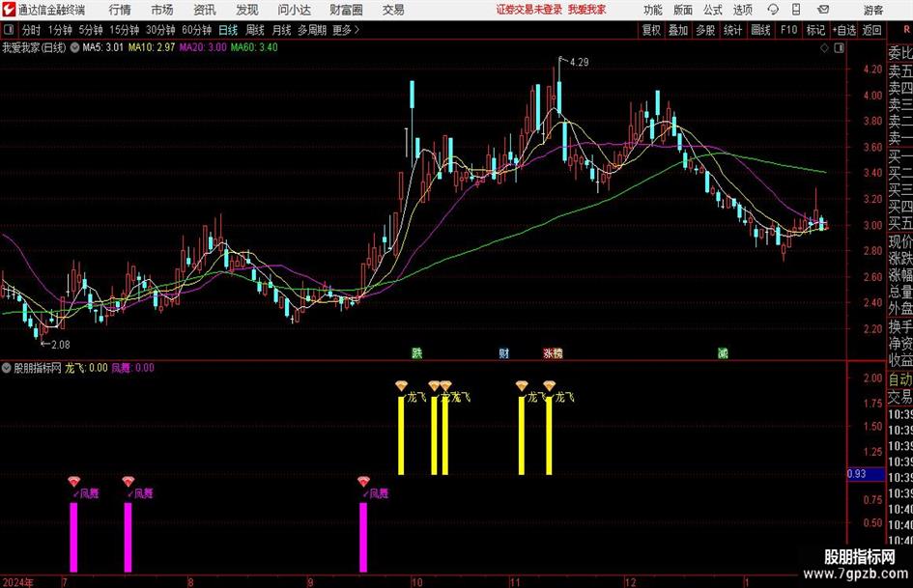This screenshot has height=588, width=913.
Task: Open the 公式 menu
Action: pyautogui.click(x=713, y=10)
